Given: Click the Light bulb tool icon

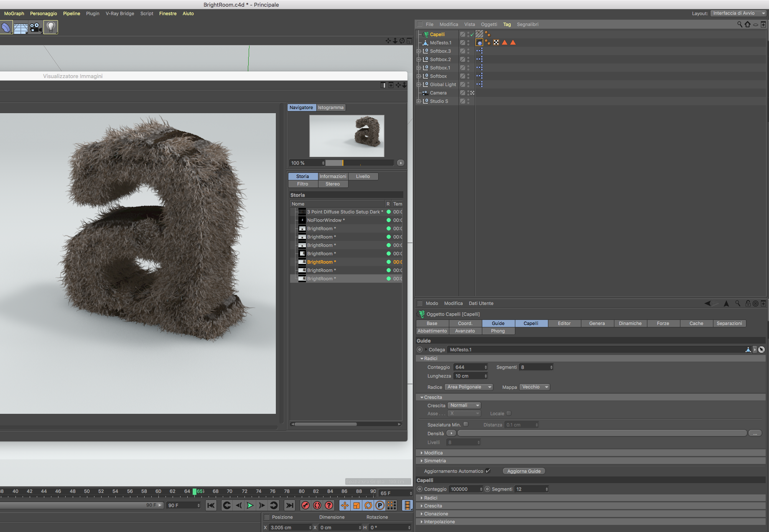Looking at the screenshot, I should click(51, 28).
